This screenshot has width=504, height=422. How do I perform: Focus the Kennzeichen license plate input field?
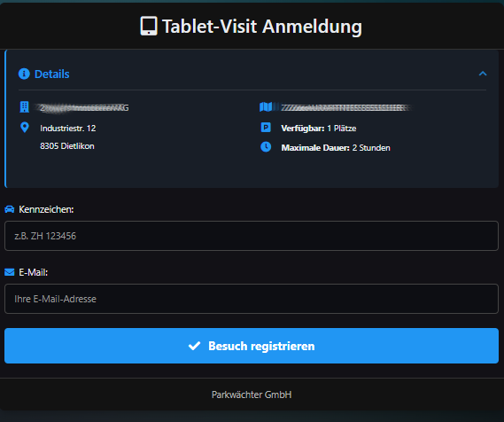click(x=252, y=236)
